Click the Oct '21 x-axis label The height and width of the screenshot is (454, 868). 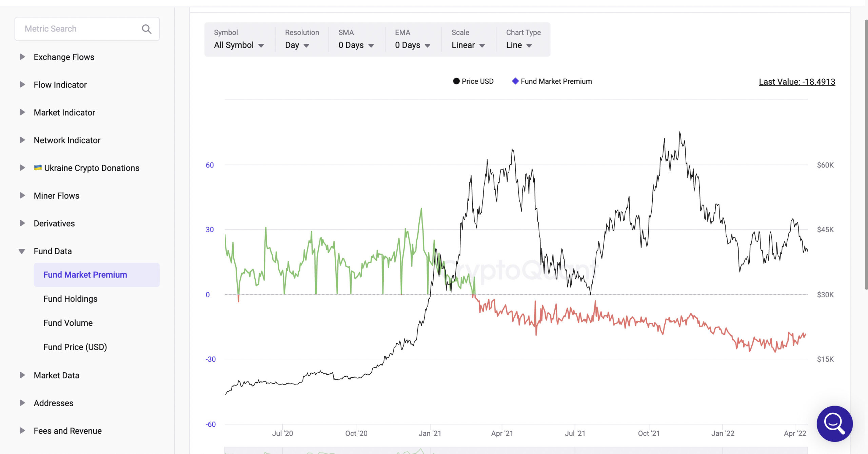click(x=649, y=433)
